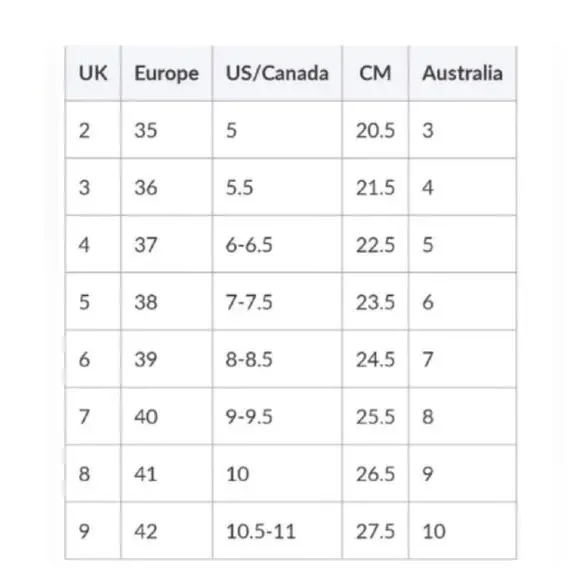Click the Australia column header
580x580 pixels.
tap(462, 73)
